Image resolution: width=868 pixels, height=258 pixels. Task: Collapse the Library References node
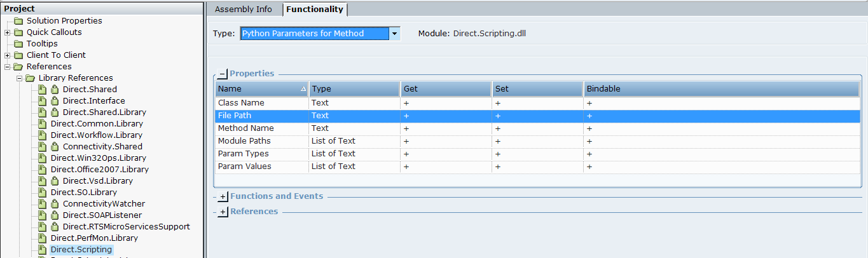point(19,78)
